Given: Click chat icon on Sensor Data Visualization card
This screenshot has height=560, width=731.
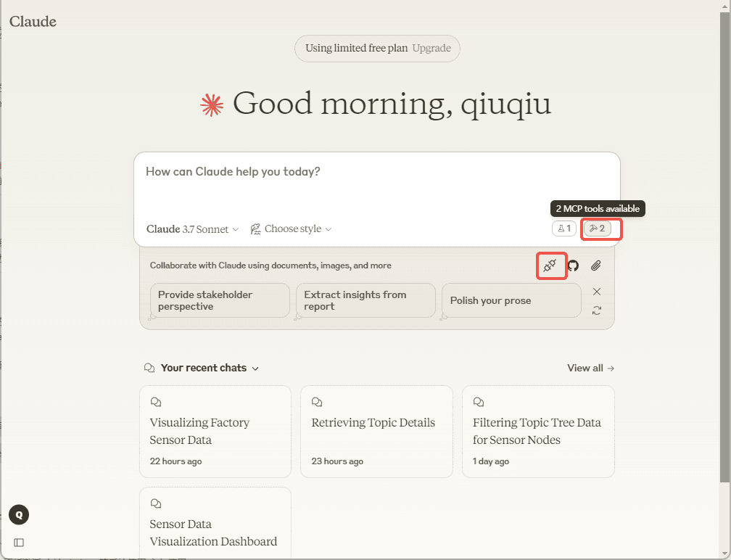Looking at the screenshot, I should pos(156,503).
